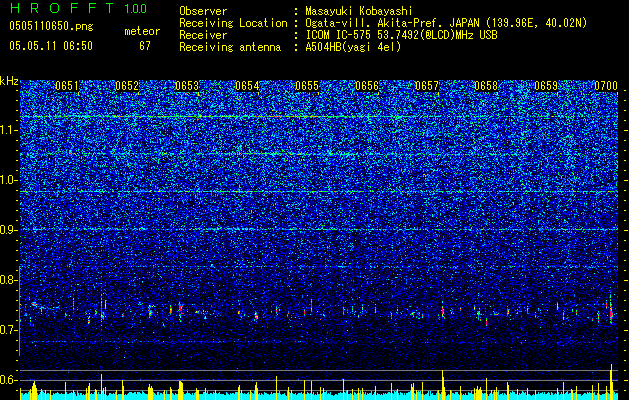Viewport: 629px width, 400px height.
Task: Click the meteor label
Action: (142, 31)
